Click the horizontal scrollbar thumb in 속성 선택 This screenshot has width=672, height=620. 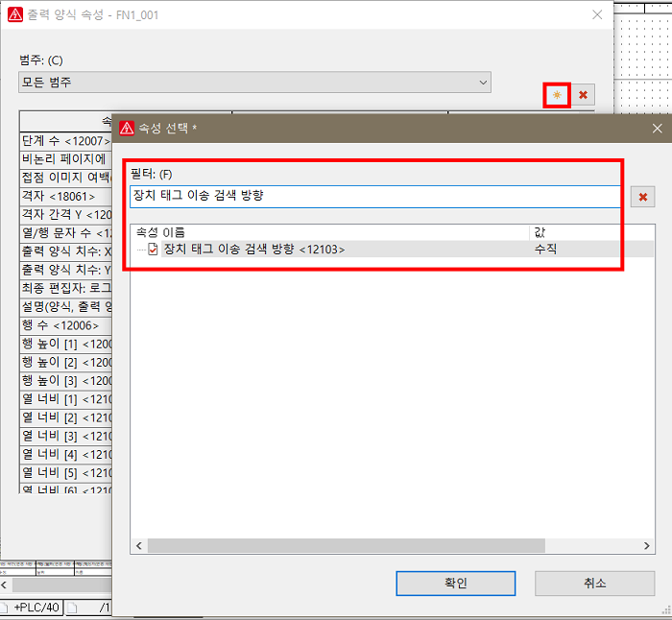[347, 546]
